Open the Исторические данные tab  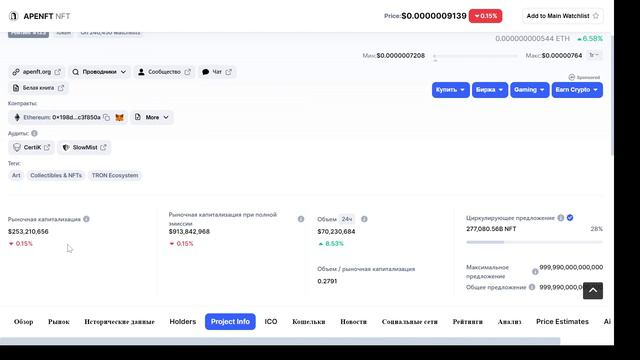point(120,322)
